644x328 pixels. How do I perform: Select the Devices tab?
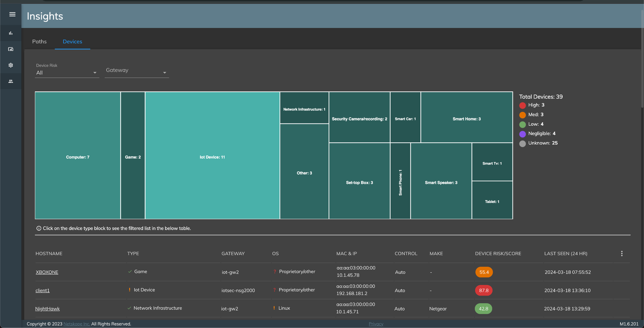[x=72, y=41]
